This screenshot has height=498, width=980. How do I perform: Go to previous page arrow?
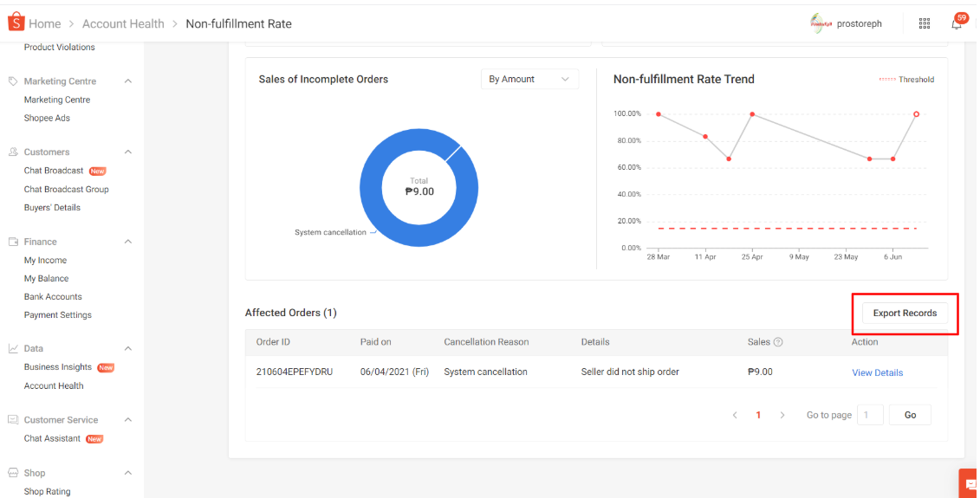735,415
